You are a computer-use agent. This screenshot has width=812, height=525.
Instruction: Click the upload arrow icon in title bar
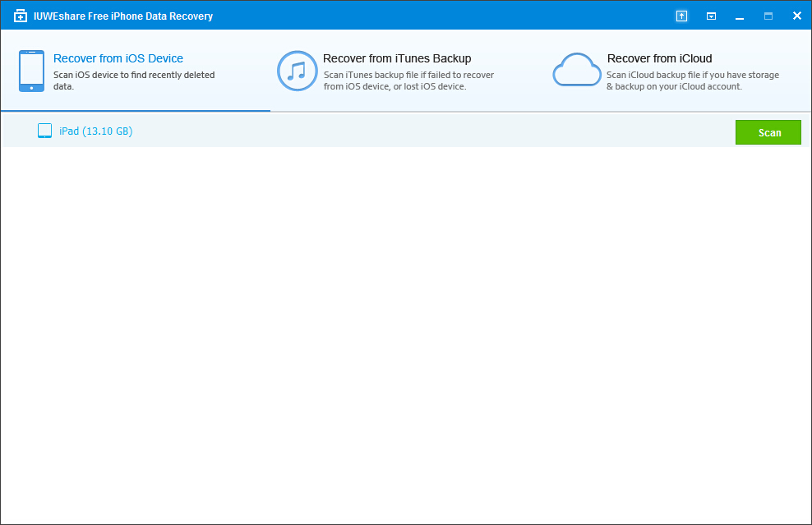tap(681, 16)
